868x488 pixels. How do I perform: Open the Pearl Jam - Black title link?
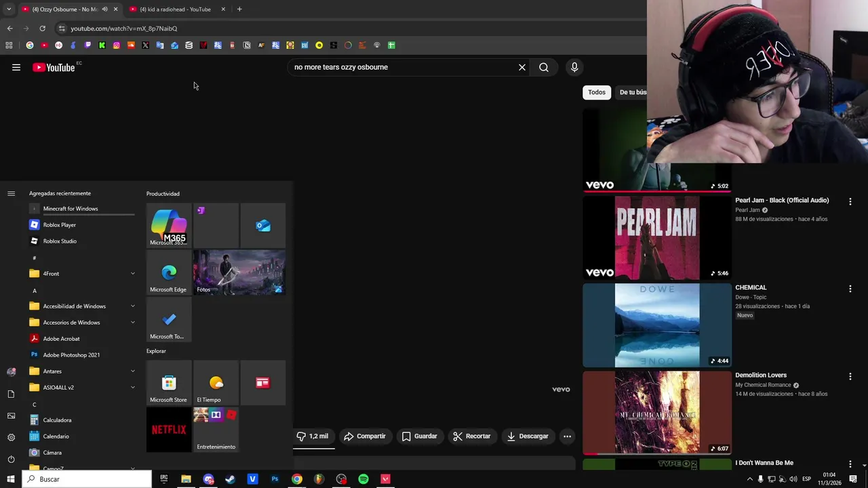pyautogui.click(x=782, y=201)
